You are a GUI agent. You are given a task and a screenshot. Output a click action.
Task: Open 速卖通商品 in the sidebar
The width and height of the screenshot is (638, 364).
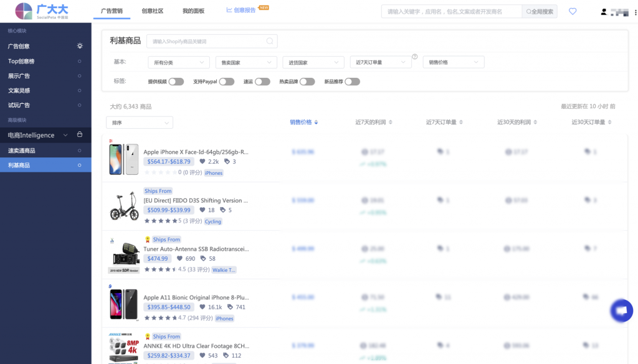pos(45,151)
